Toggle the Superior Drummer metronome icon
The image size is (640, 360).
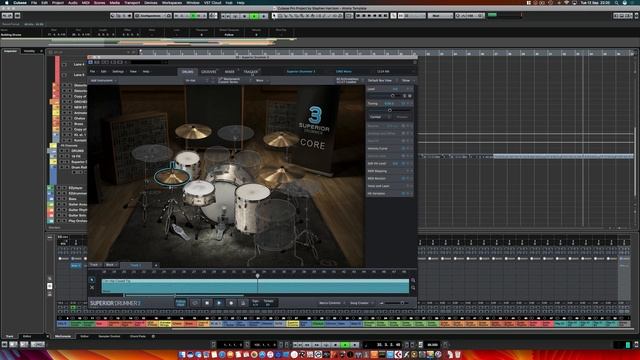click(x=243, y=303)
